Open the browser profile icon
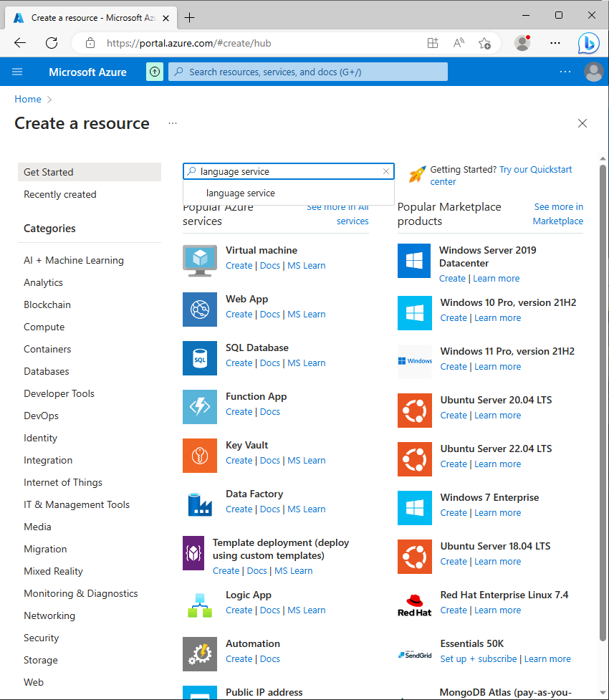The image size is (609, 700). 522,43
